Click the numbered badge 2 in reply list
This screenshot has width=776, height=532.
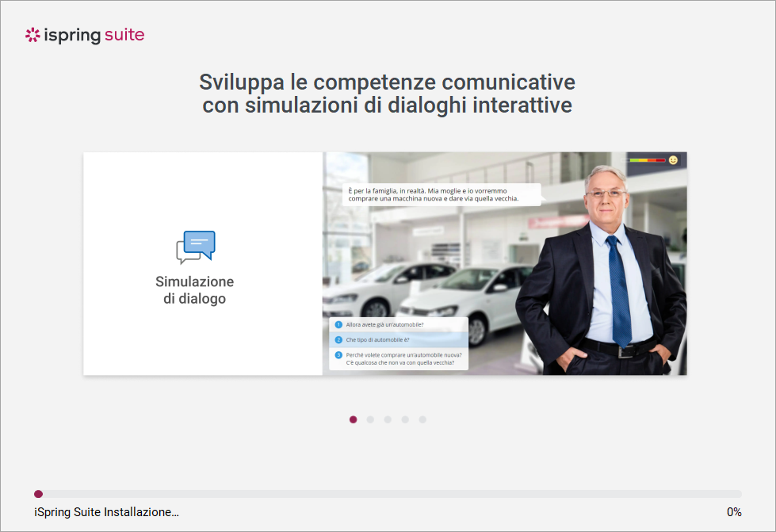(338, 340)
